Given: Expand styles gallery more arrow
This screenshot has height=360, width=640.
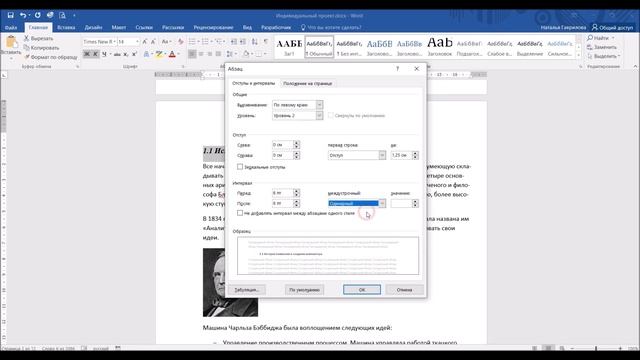Looking at the screenshot, I should [x=578, y=55].
